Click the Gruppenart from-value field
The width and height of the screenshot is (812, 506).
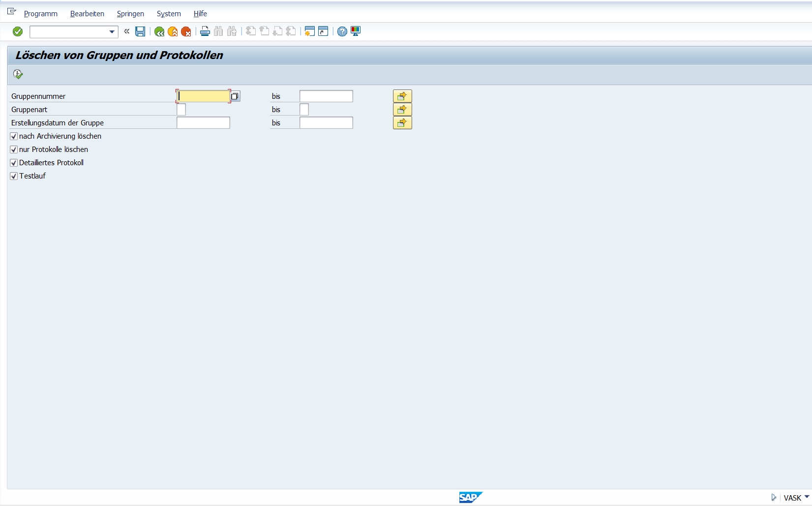[x=181, y=109]
